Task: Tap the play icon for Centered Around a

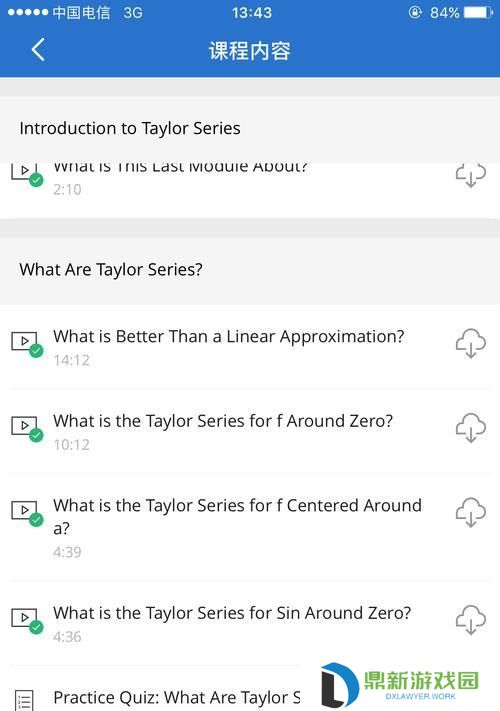Action: tap(27, 513)
